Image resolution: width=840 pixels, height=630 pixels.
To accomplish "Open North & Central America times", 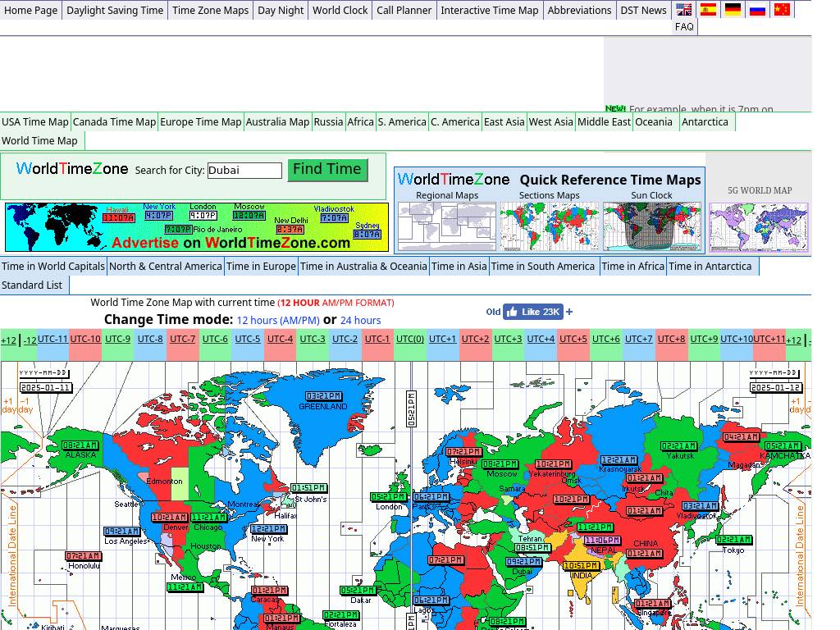I will [166, 267].
